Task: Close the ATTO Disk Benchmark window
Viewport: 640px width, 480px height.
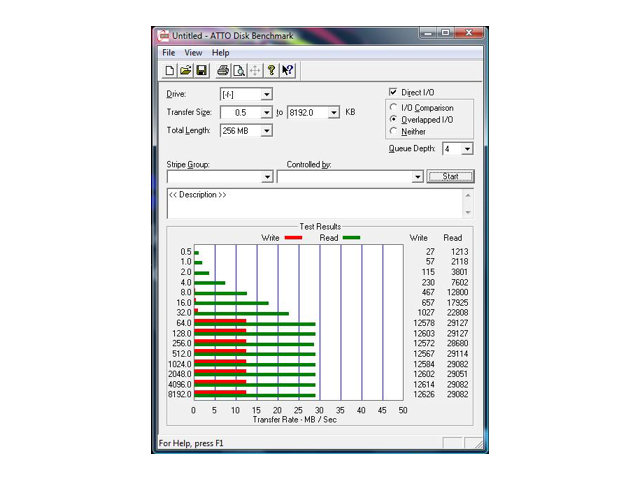Action: [x=469, y=33]
